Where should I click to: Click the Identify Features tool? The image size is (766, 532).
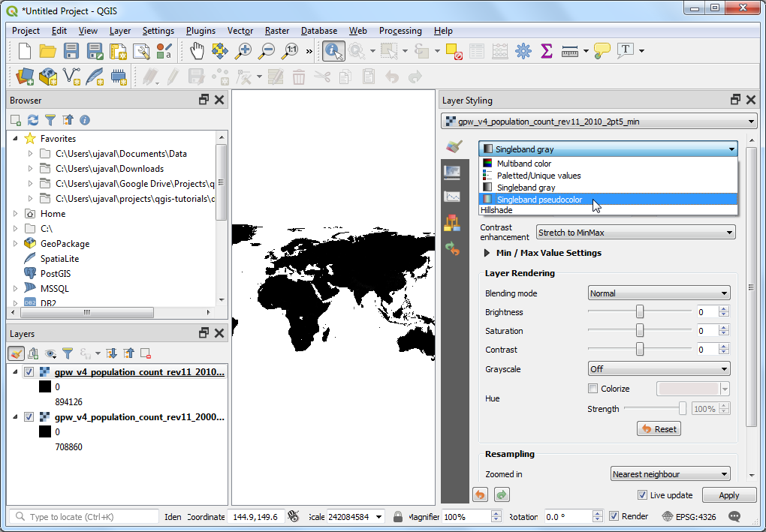(x=333, y=51)
